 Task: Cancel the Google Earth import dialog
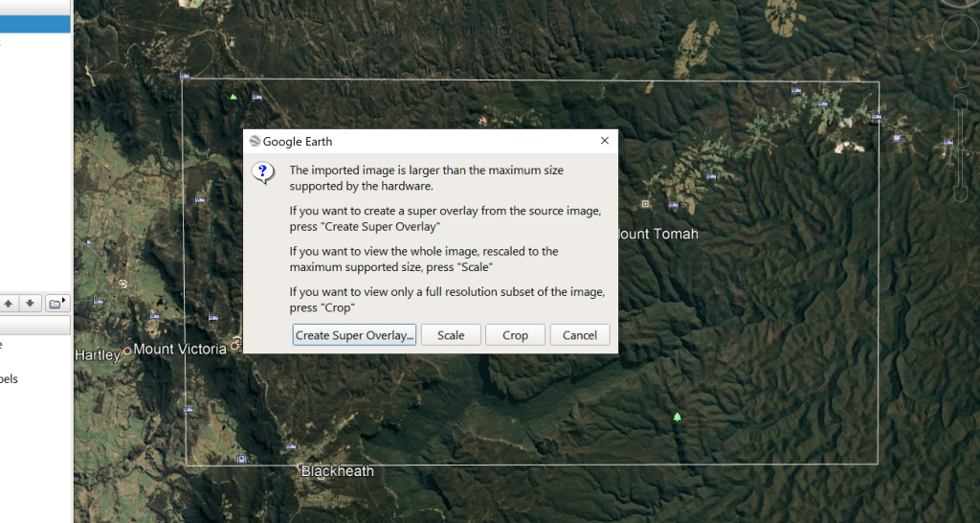579,335
